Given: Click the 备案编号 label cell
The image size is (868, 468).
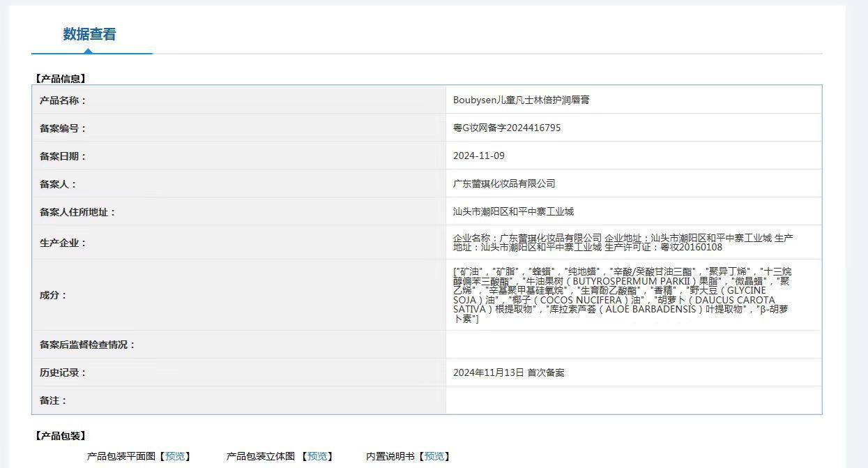Looking at the screenshot, I should click(x=239, y=128).
